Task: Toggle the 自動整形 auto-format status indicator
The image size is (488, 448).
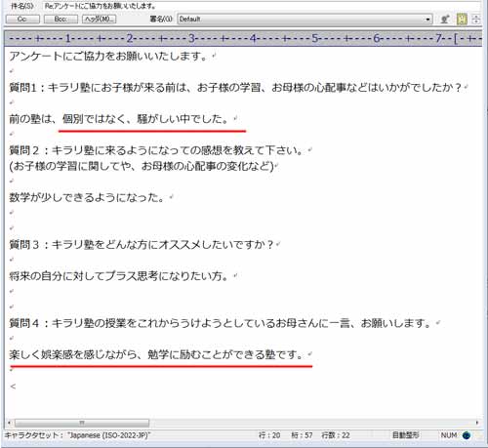Action: (405, 435)
